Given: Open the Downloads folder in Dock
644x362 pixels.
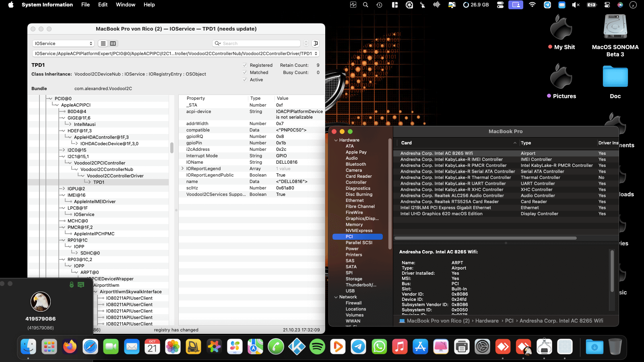Looking at the screenshot, I should (594, 347).
